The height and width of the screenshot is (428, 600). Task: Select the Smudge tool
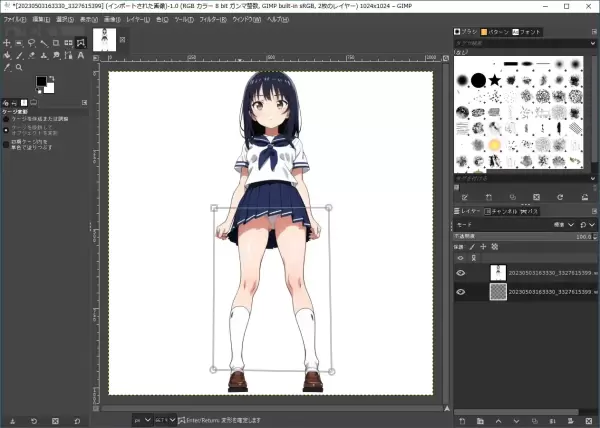click(56, 55)
